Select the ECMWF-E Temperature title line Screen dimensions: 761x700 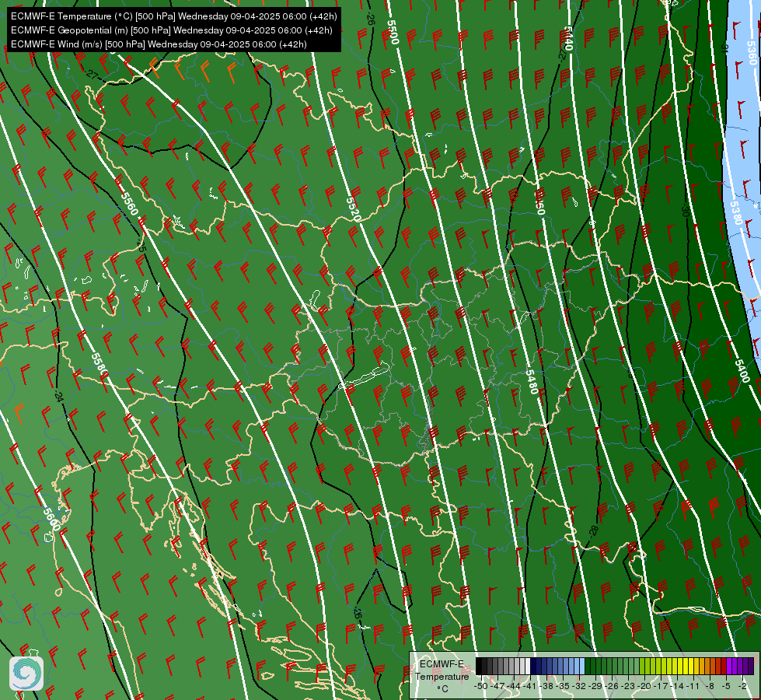pyautogui.click(x=174, y=16)
